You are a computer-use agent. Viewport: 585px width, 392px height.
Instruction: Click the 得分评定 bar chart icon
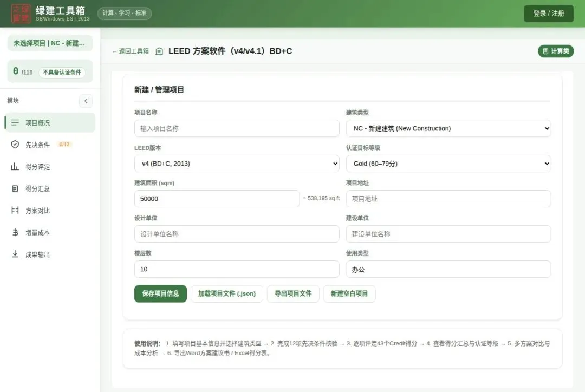(x=15, y=166)
